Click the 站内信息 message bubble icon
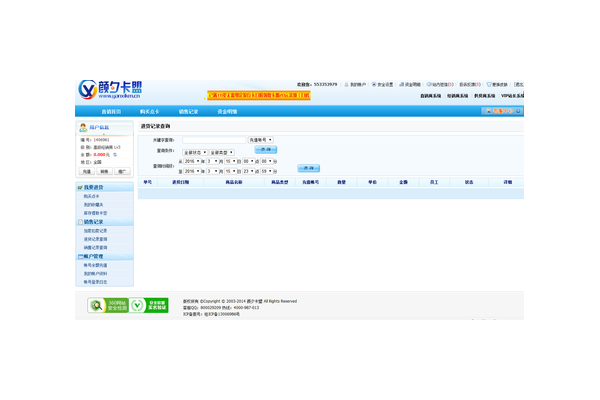 (x=429, y=85)
